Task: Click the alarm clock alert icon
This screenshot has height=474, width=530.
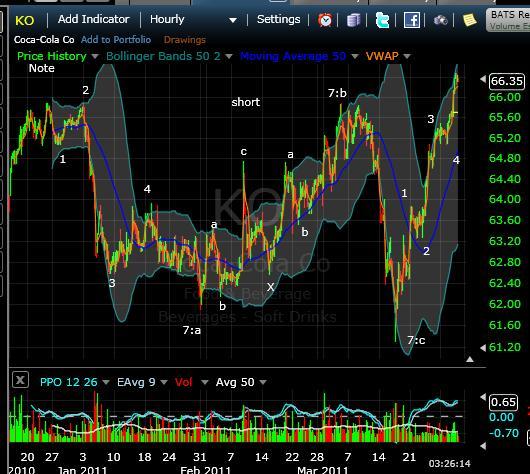Action: [x=325, y=20]
